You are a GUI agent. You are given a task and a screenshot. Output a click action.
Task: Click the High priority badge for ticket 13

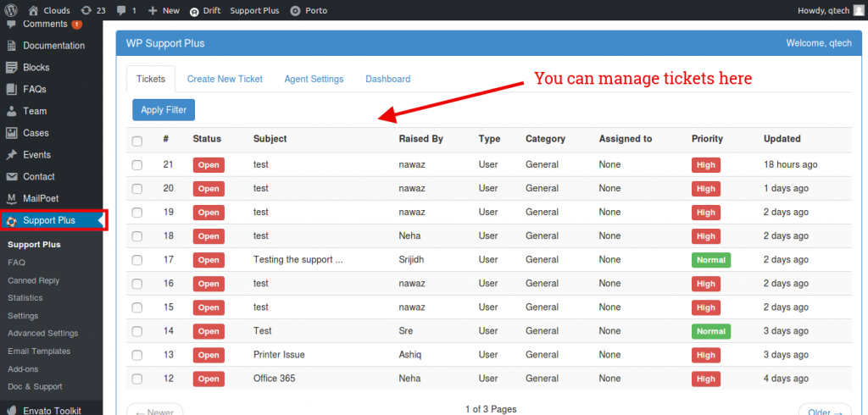(706, 355)
